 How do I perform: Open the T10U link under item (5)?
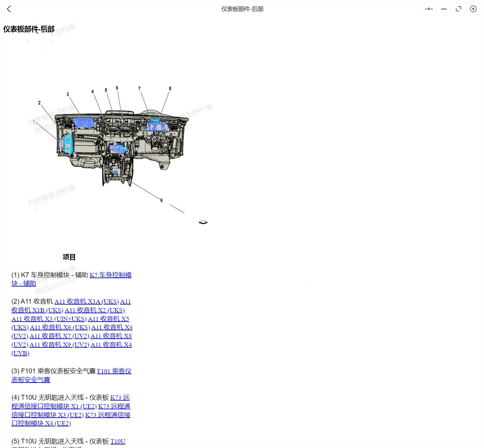118,442
